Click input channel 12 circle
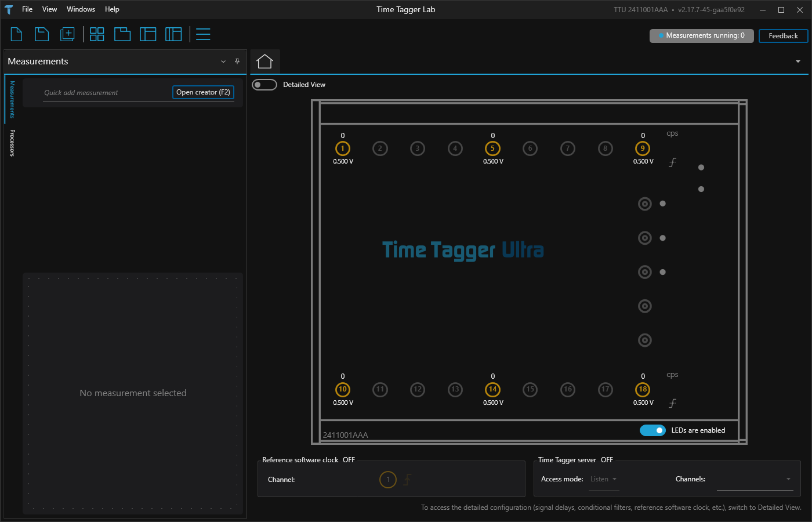The height and width of the screenshot is (522, 812). (x=418, y=389)
